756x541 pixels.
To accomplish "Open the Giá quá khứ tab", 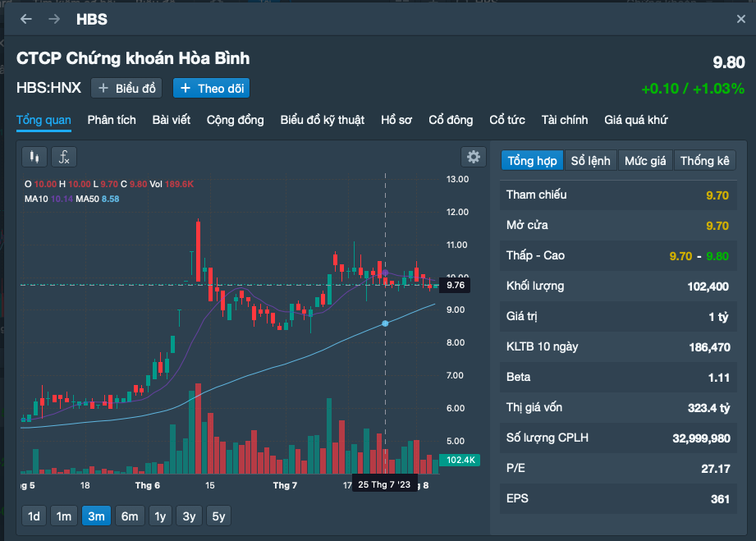I will (x=636, y=120).
